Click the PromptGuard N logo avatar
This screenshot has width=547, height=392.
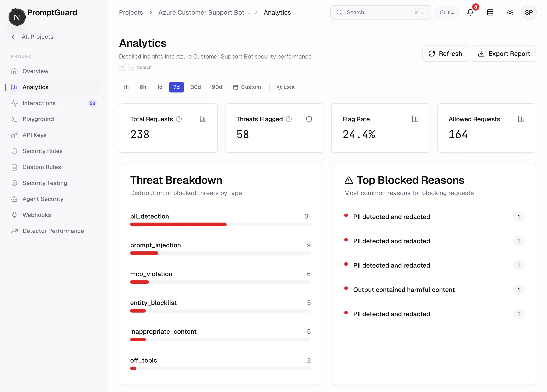pyautogui.click(x=17, y=17)
